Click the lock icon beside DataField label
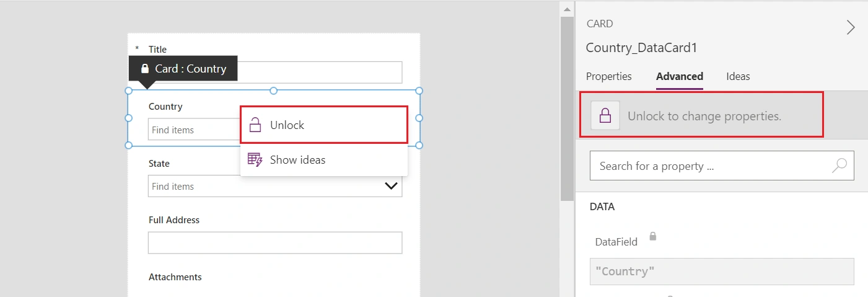Image resolution: width=868 pixels, height=297 pixels. point(652,236)
